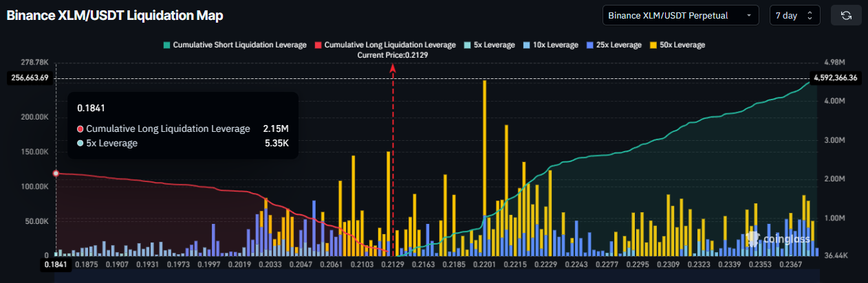
Task: Click the 256,663.69 left axis value label
Action: [x=30, y=78]
